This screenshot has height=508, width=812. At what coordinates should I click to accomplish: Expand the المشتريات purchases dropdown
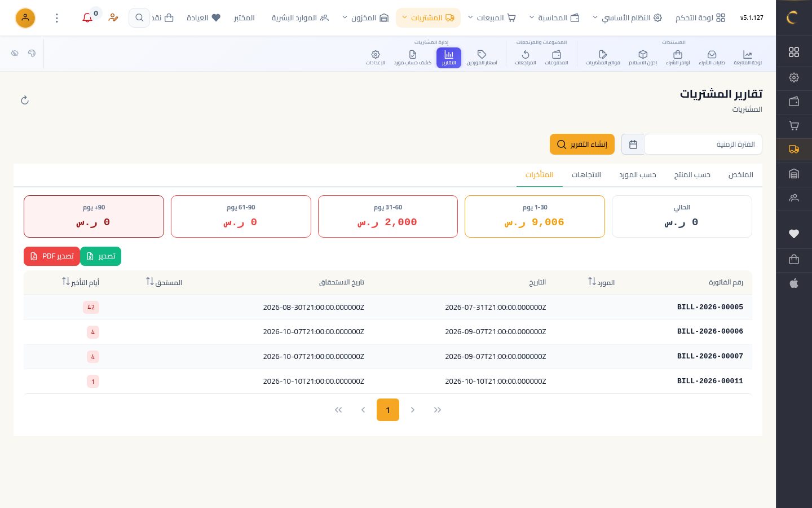pyautogui.click(x=428, y=18)
